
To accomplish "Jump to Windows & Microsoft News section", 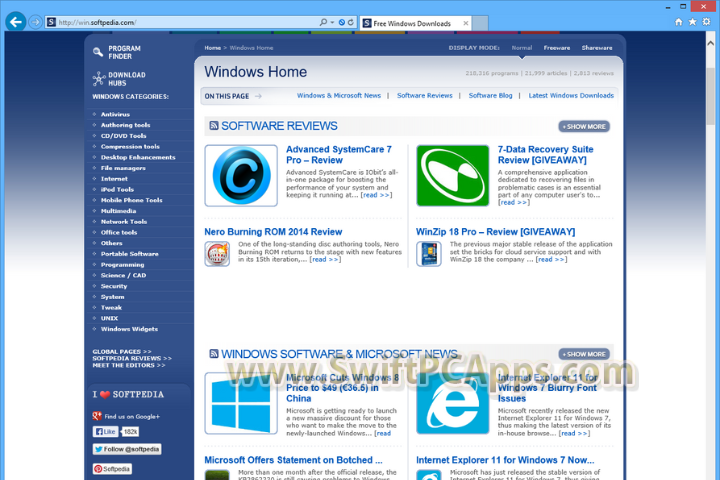I will tap(338, 96).
